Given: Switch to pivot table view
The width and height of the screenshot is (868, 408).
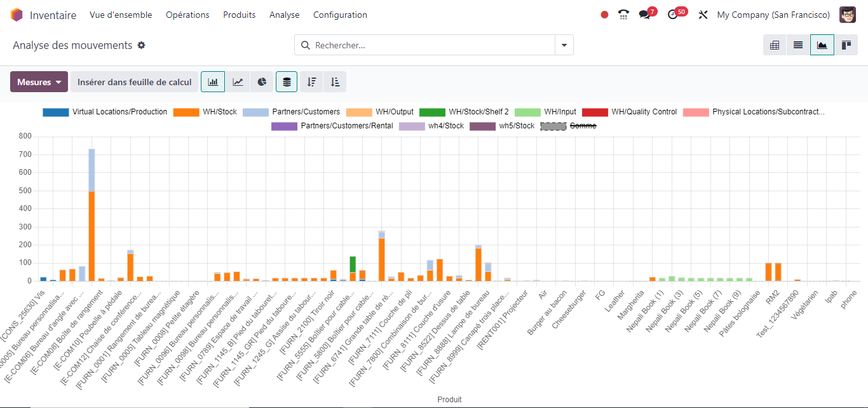Looking at the screenshot, I should (775, 45).
